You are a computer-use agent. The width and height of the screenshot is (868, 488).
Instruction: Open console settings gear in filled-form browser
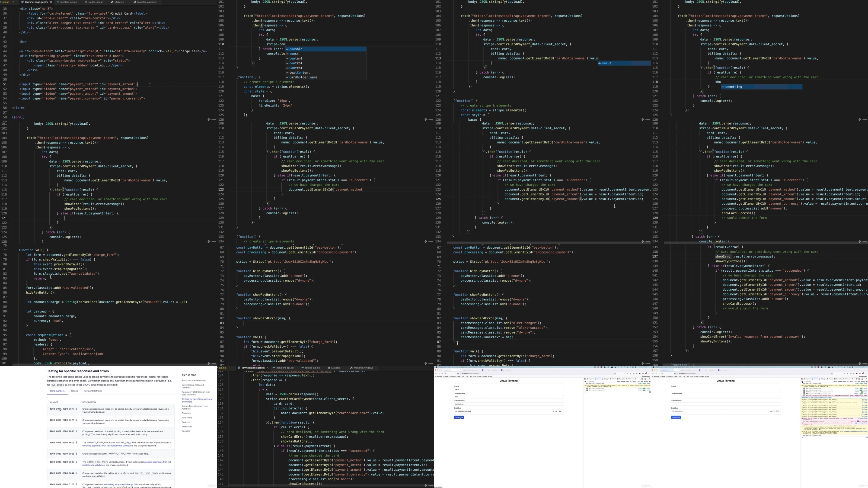click(x=650, y=381)
